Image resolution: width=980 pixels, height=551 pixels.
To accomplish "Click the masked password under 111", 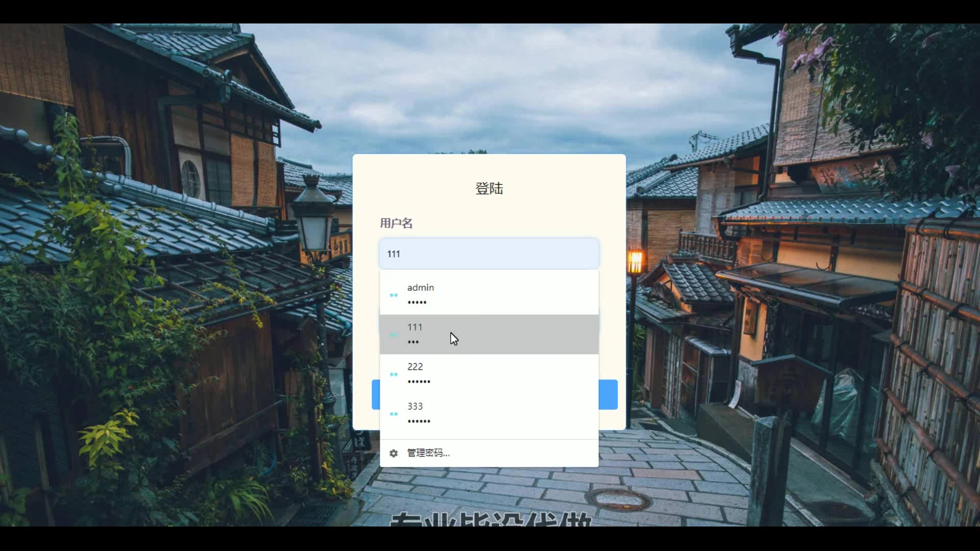I will [413, 342].
